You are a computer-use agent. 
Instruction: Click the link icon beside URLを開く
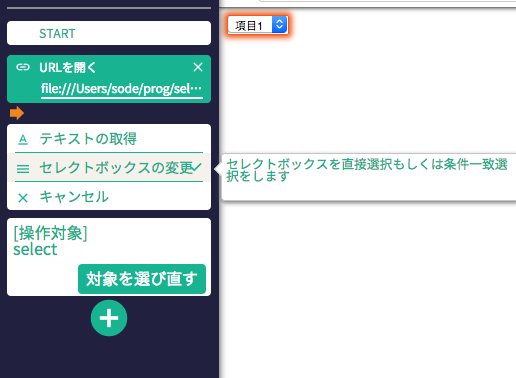tap(23, 67)
